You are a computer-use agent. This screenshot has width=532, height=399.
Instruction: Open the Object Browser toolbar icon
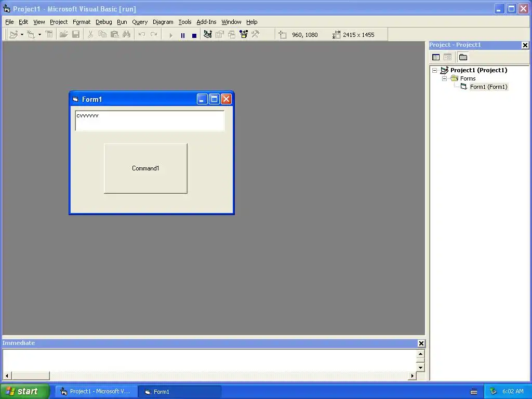[244, 35]
